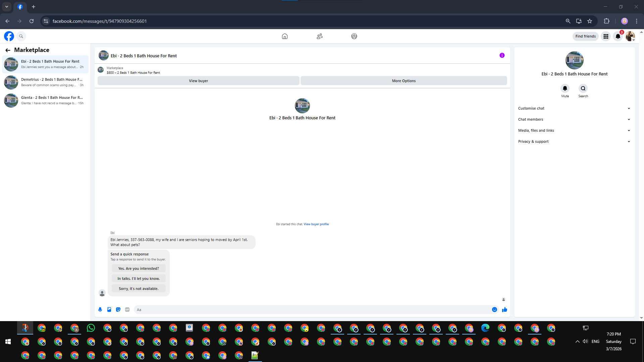The height and width of the screenshot is (362, 644).
Task: Open the Windows Start menu
Action: click(x=8, y=342)
